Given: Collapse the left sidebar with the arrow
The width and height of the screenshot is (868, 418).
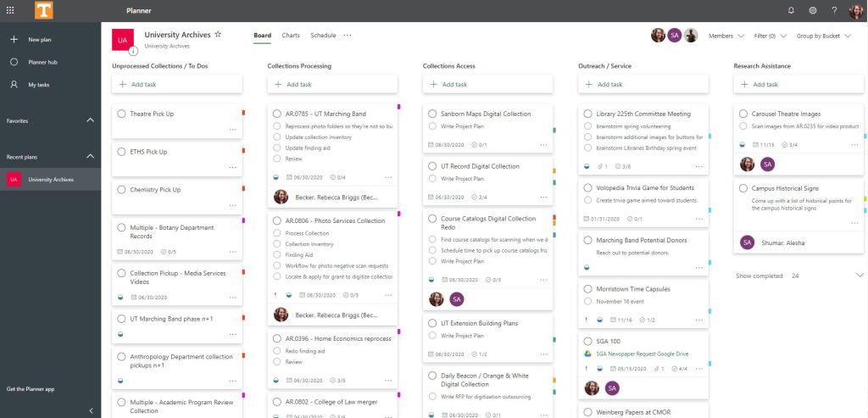Looking at the screenshot, I should pos(92,411).
